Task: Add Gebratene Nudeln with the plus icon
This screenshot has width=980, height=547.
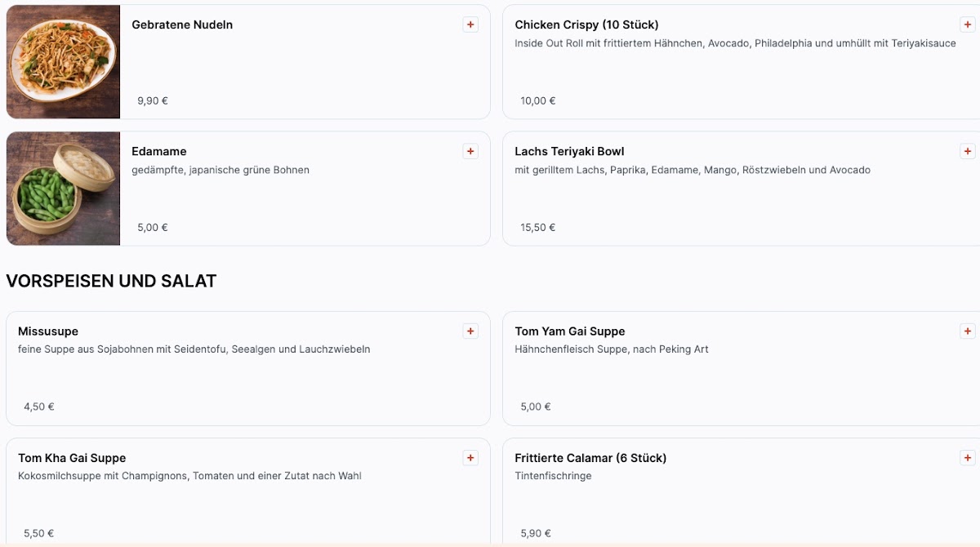Action: [x=470, y=25]
